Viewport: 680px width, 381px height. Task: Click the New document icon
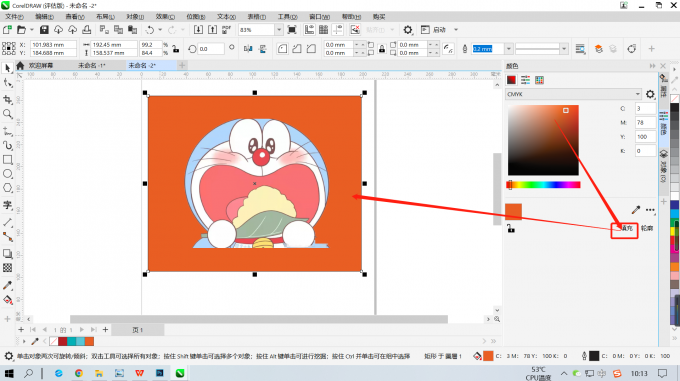(7, 29)
